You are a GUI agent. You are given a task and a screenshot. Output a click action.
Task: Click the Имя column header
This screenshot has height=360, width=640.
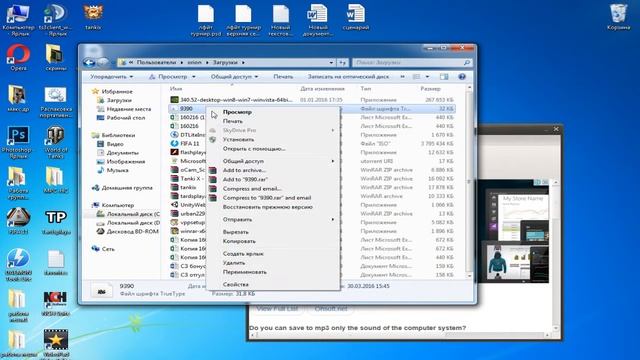pyautogui.click(x=176, y=89)
